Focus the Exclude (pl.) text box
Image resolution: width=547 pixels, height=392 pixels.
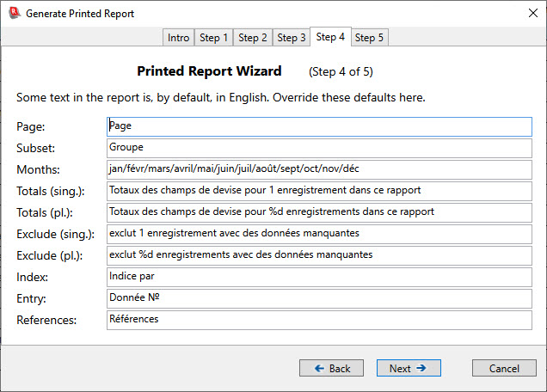pos(319,255)
